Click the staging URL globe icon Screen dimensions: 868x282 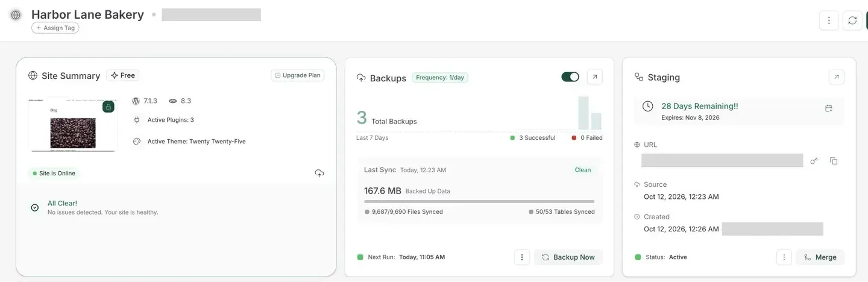click(637, 145)
